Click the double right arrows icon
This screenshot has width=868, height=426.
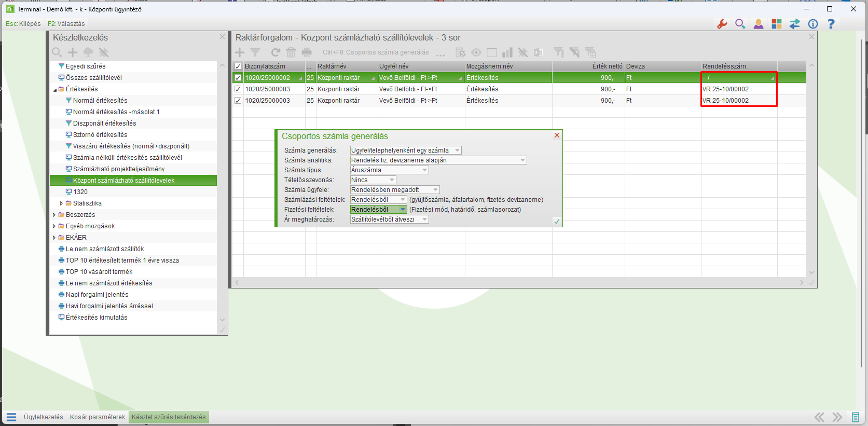tap(837, 417)
